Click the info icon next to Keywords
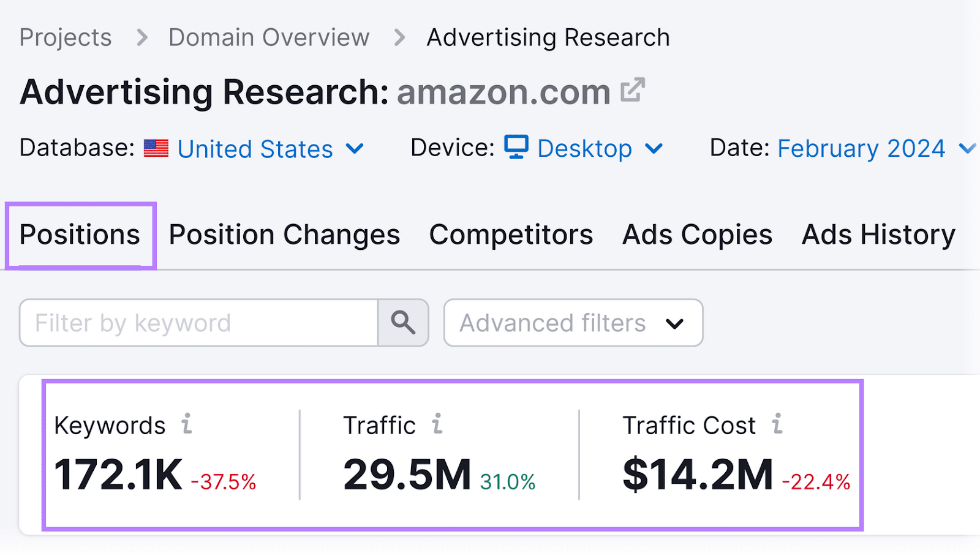 186,424
